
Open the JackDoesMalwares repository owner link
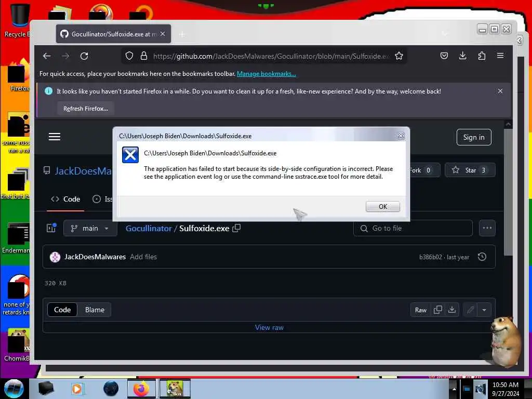point(83,170)
